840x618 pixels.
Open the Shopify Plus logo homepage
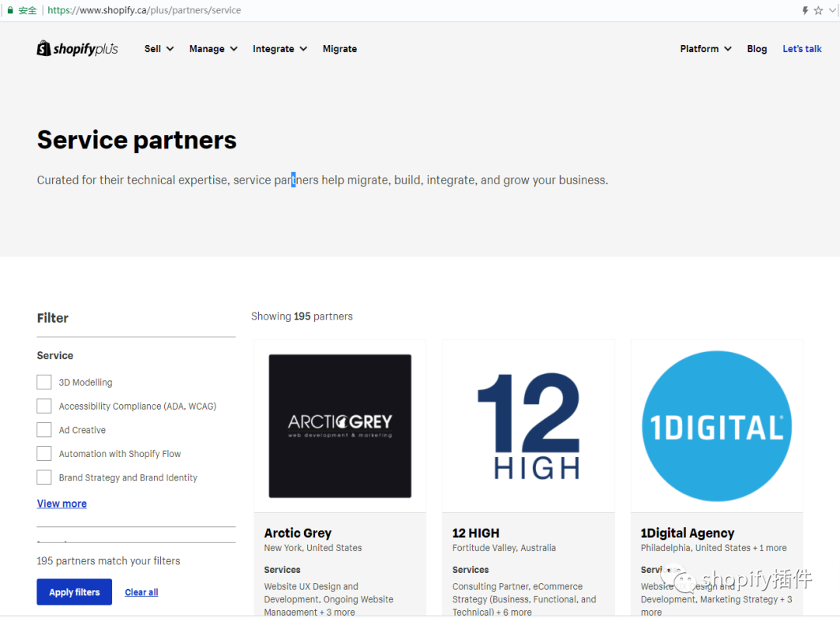coord(78,49)
